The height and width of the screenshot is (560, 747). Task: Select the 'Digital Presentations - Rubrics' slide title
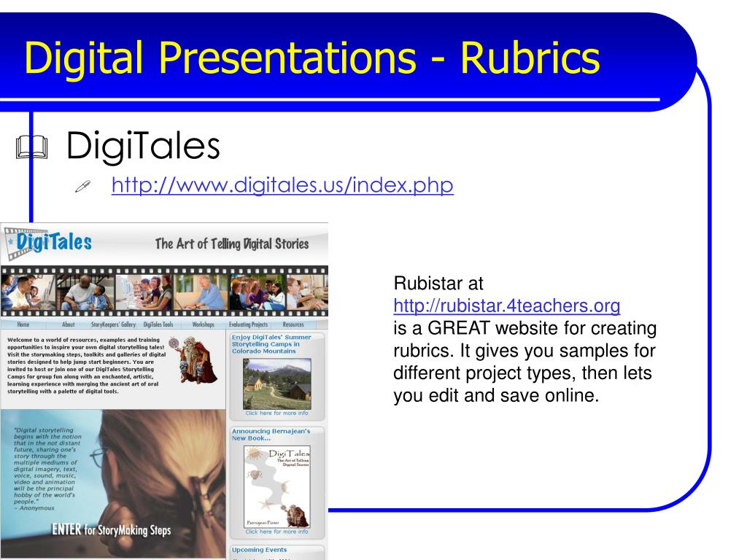pos(312,58)
